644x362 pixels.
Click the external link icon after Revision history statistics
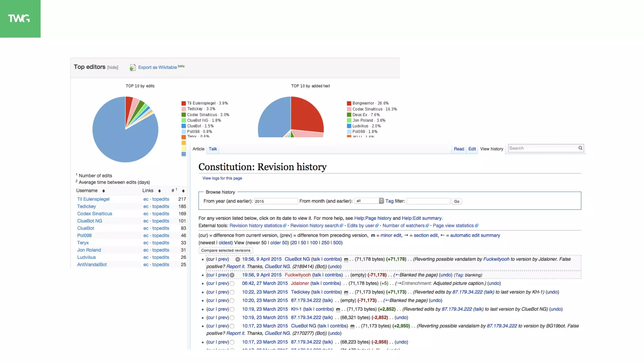coord(285,226)
